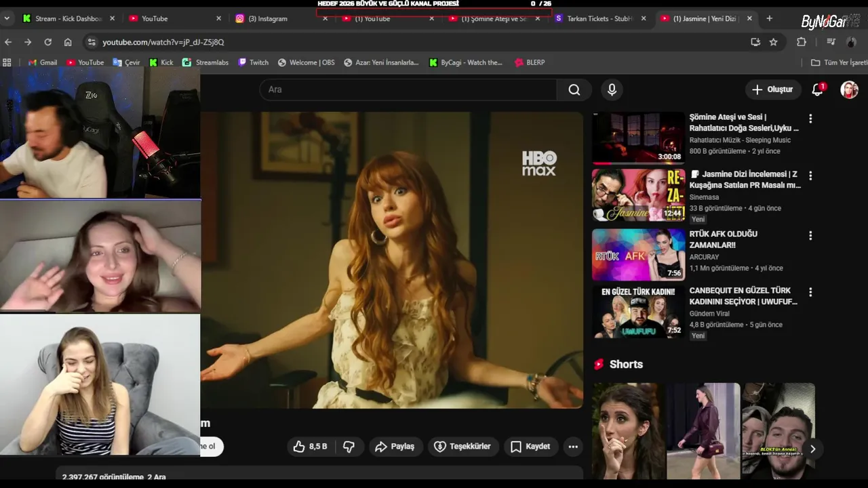Open Jasmine Dizi İncelemesi thumbnail
Viewport: 868px width, 488px height.
click(x=639, y=195)
